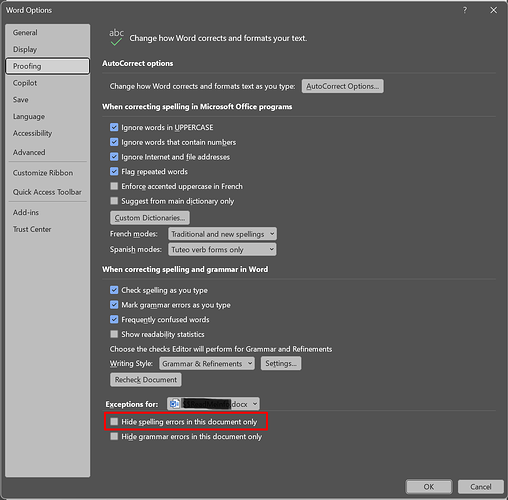Click the Cancel button
This screenshot has height=500, width=508.
pyautogui.click(x=481, y=487)
